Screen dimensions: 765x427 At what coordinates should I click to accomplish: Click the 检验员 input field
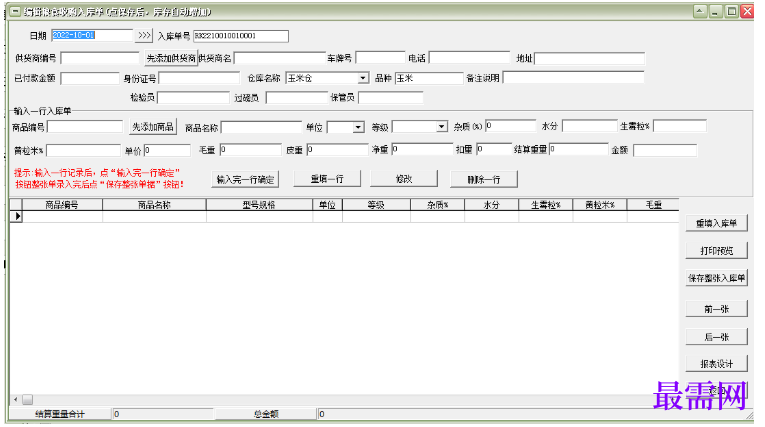(x=193, y=98)
